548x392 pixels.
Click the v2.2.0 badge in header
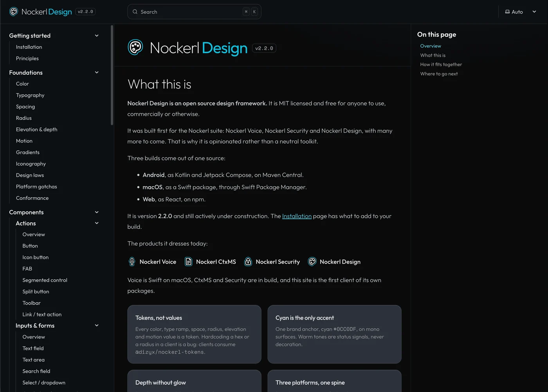85,12
